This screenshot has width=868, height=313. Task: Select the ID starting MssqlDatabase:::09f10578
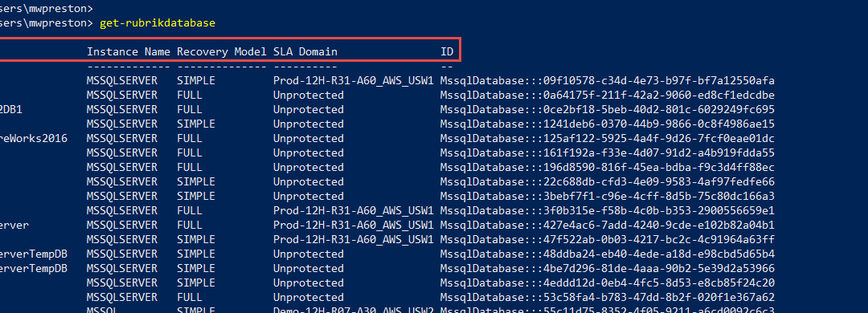[608, 81]
